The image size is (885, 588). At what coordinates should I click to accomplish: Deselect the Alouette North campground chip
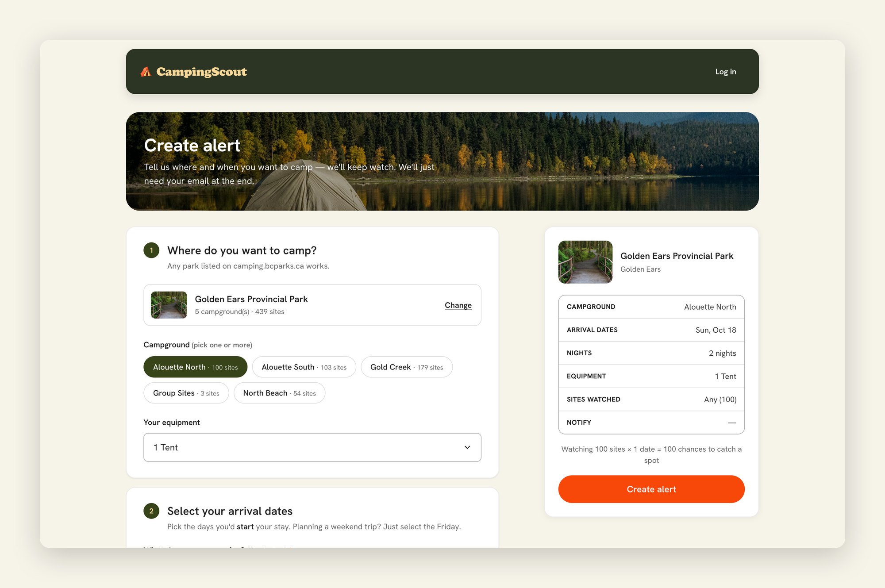195,367
